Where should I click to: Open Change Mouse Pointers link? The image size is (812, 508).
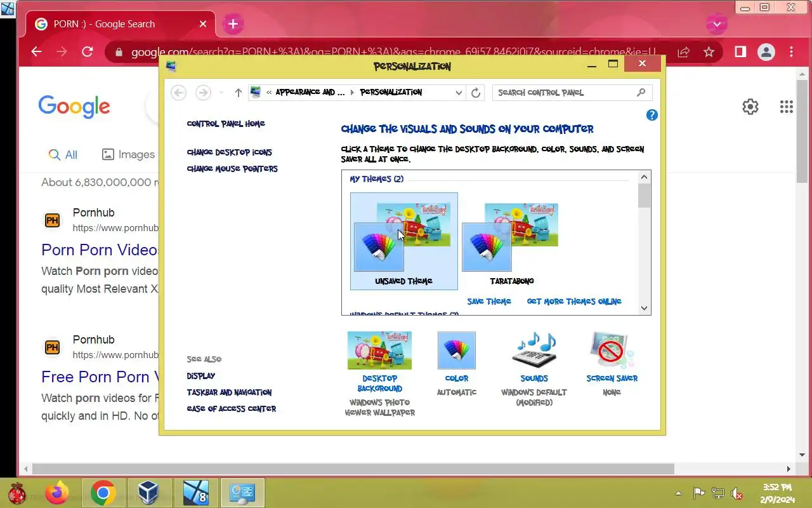232,169
